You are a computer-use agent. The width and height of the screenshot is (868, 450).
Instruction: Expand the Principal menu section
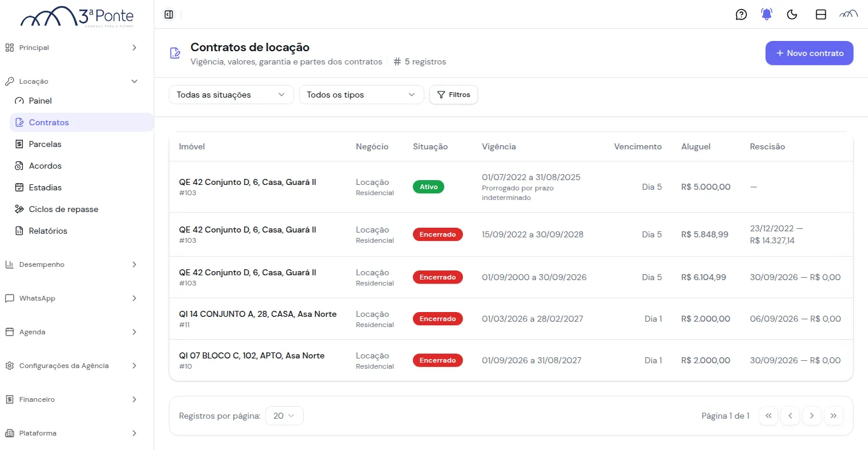[72, 48]
